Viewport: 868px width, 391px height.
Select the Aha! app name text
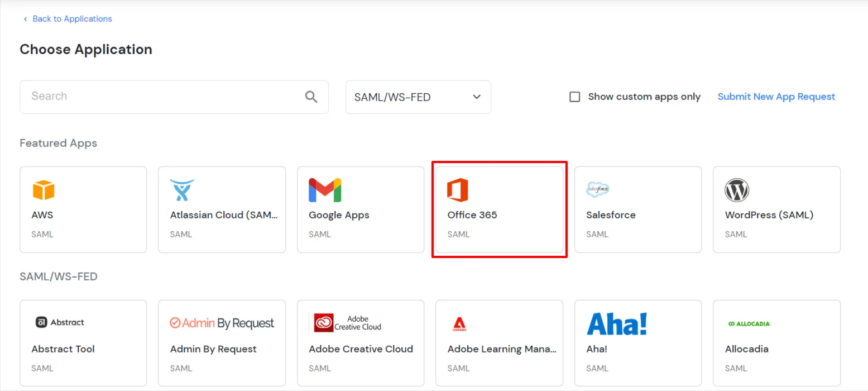597,349
